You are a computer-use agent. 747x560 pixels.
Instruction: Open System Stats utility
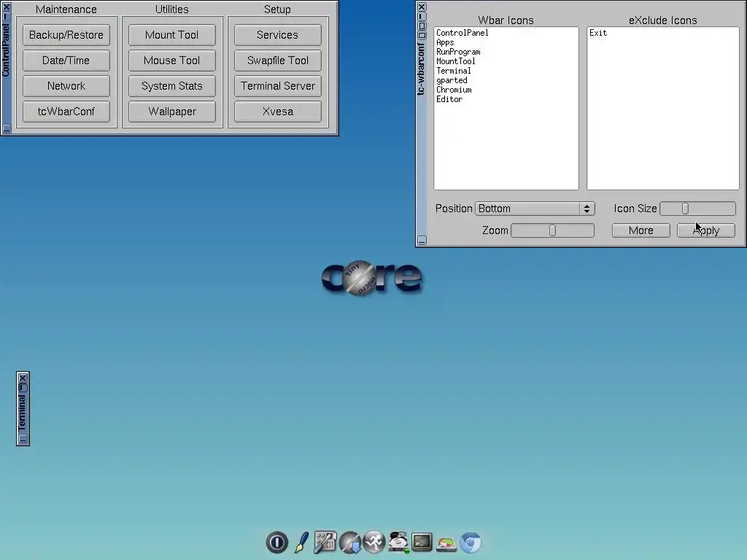click(172, 86)
